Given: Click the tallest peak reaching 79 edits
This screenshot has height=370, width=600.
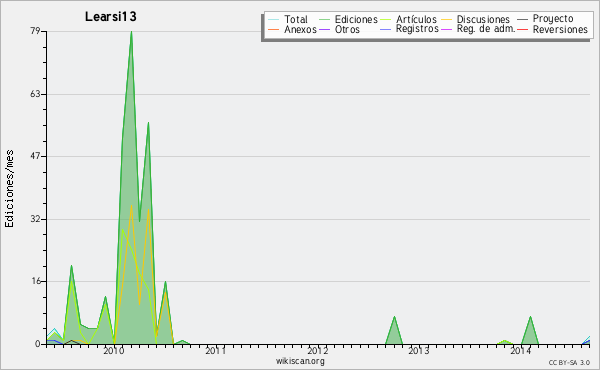Looking at the screenshot, I should [131, 32].
